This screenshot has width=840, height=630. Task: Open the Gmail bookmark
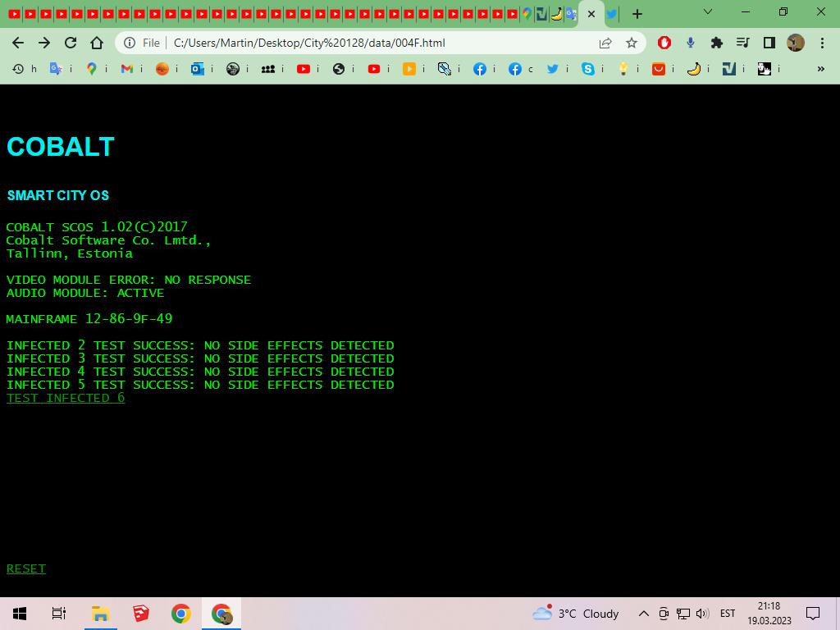[126, 69]
